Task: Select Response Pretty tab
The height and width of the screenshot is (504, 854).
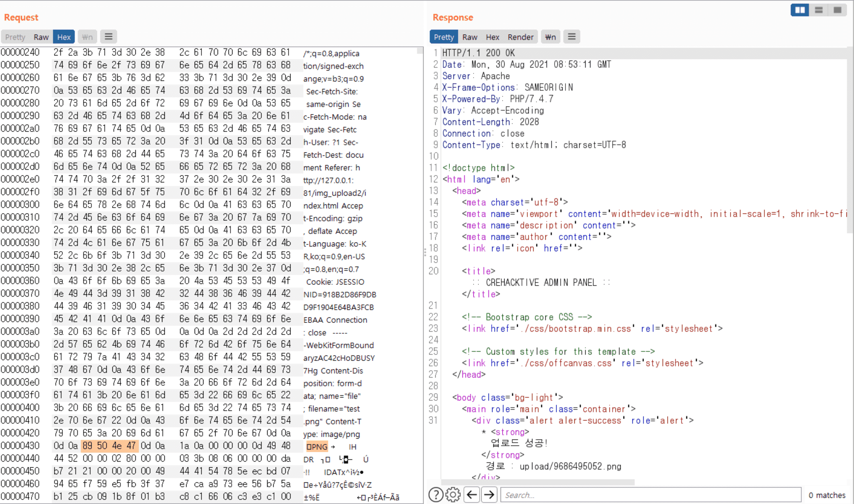Action: 444,37
